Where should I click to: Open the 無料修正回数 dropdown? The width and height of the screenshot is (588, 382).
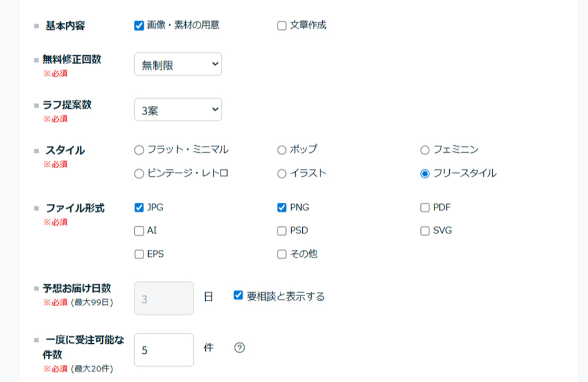tap(178, 64)
